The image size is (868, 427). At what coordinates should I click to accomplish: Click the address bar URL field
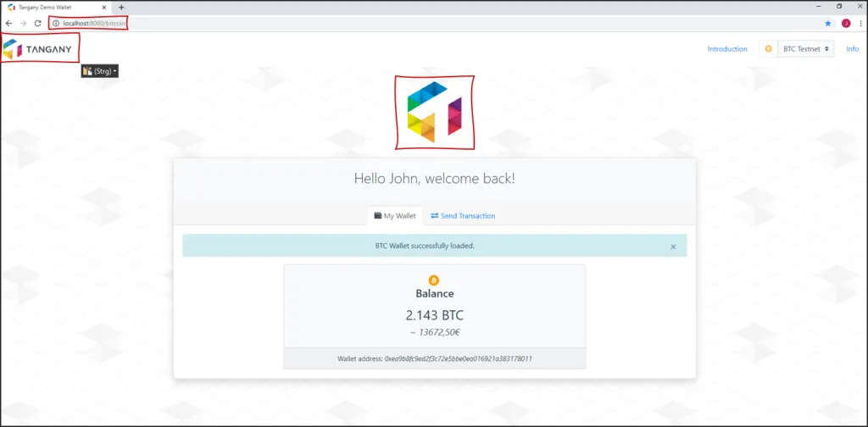click(433, 23)
